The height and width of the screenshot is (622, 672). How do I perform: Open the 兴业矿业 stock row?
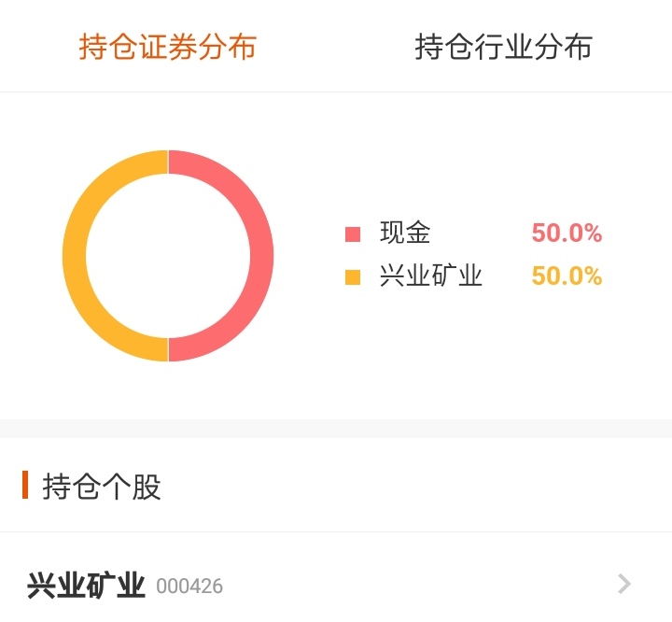tap(336, 585)
